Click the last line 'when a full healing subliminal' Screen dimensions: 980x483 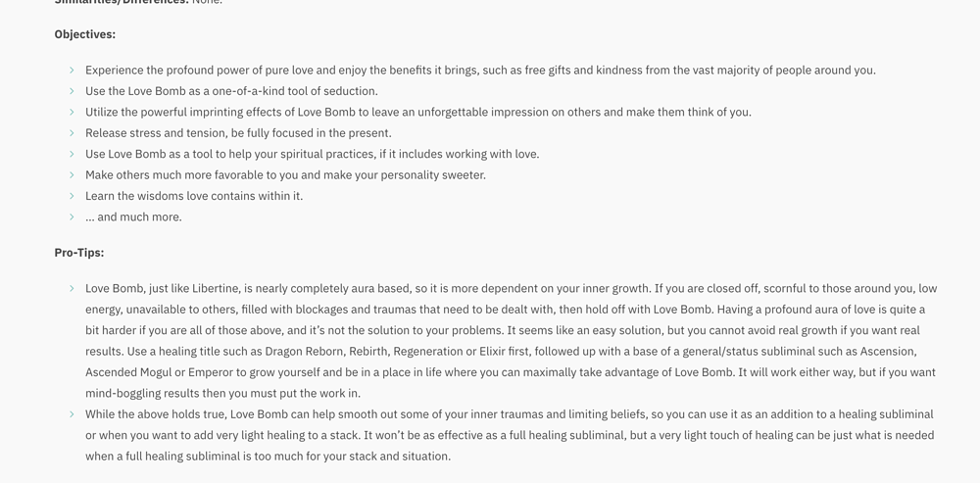coord(269,457)
